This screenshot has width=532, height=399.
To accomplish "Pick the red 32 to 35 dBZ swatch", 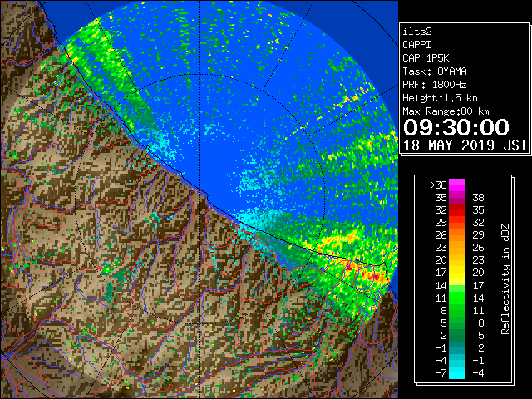I will (457, 210).
